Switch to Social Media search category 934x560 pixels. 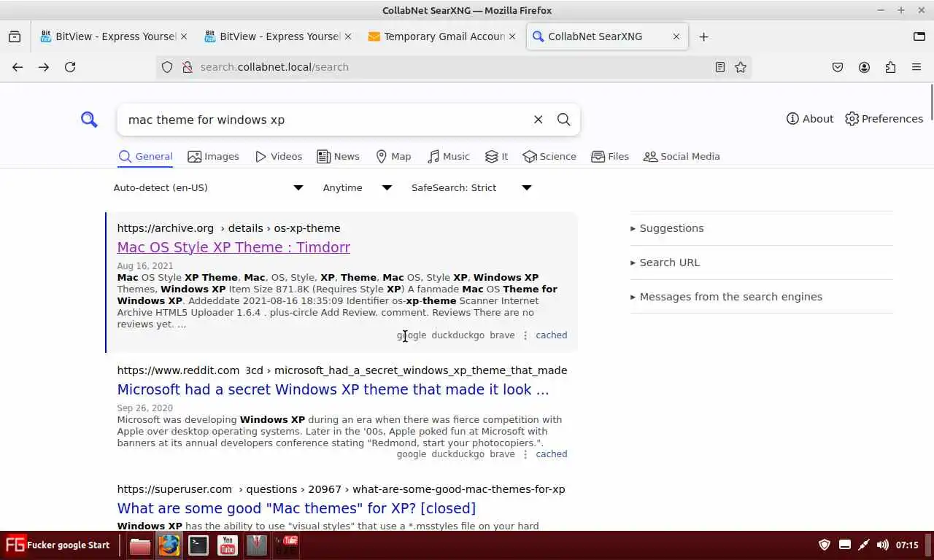coord(682,156)
